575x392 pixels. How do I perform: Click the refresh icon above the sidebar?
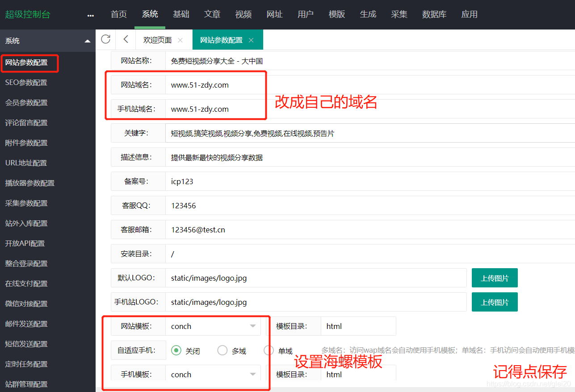click(x=105, y=39)
